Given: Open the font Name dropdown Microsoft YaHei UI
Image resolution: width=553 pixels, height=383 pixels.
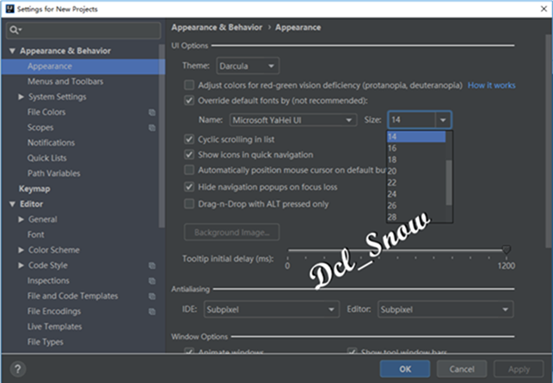Looking at the screenshot, I should (x=293, y=120).
